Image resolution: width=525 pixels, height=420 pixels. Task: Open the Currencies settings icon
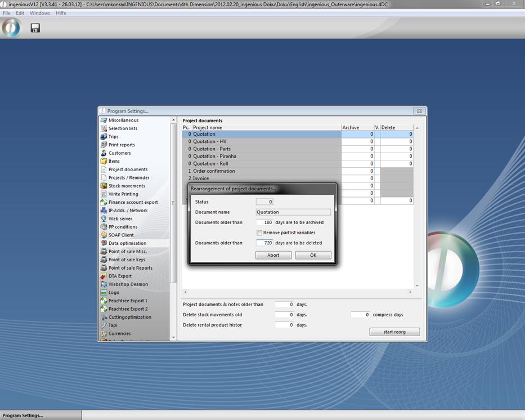click(x=104, y=333)
